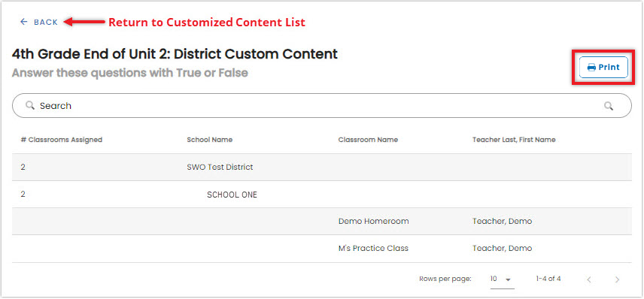Image resolution: width=644 pixels, height=299 pixels.
Task: Click the dropdown arrow beside 10
Action: pos(508,279)
